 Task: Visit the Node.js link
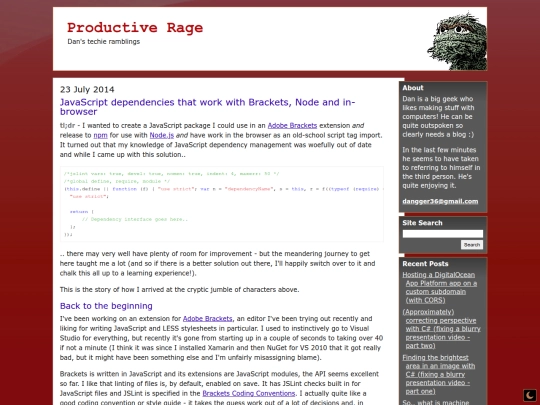point(162,135)
